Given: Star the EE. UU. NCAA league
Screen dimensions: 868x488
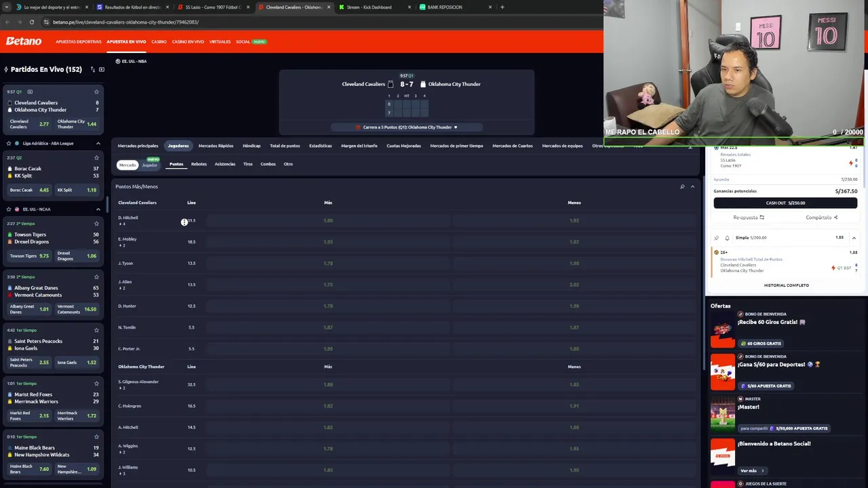Looking at the screenshot, I should tap(8, 209).
